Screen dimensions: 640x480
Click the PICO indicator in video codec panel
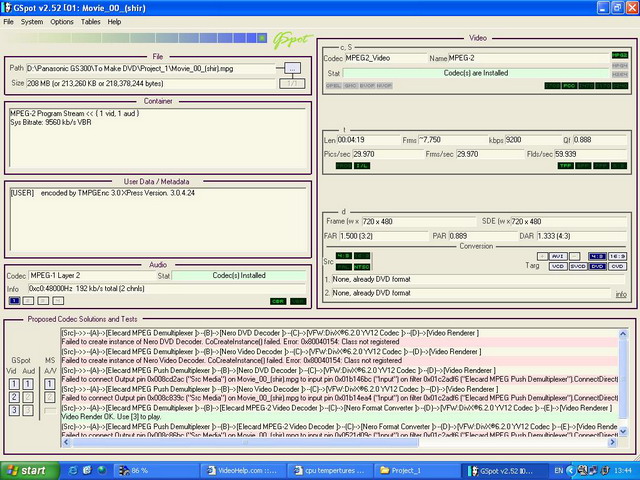click(x=569, y=86)
